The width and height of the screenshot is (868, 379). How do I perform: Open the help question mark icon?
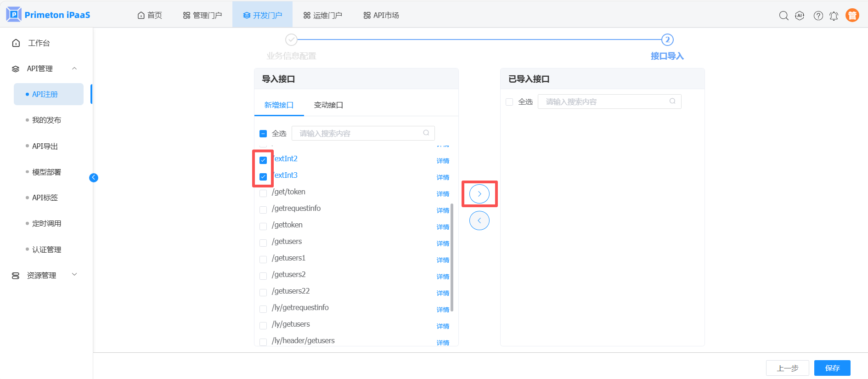click(818, 16)
